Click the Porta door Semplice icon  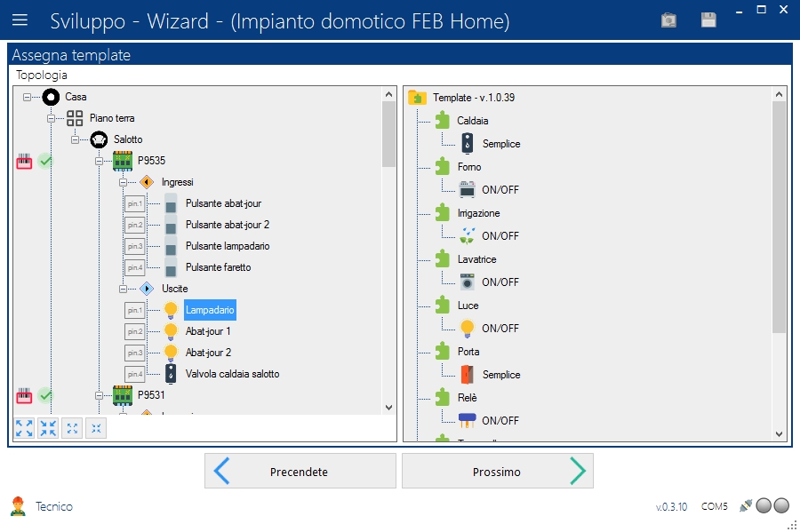click(x=467, y=375)
